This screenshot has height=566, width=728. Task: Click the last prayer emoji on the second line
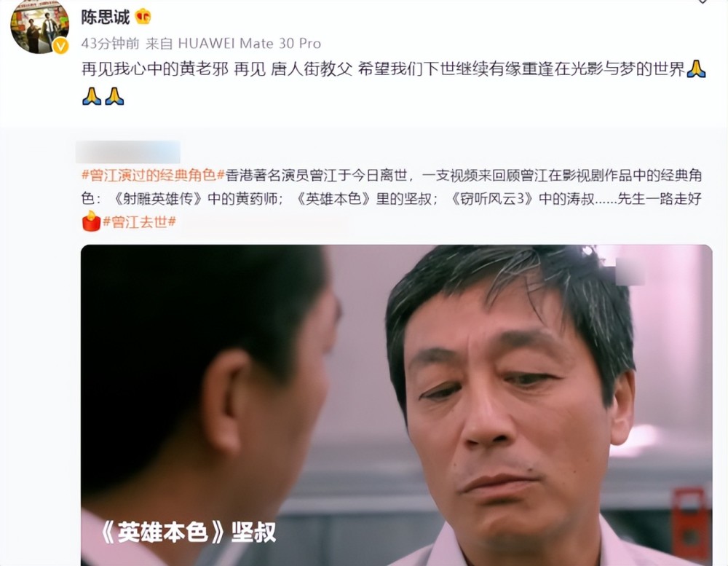coord(114,96)
